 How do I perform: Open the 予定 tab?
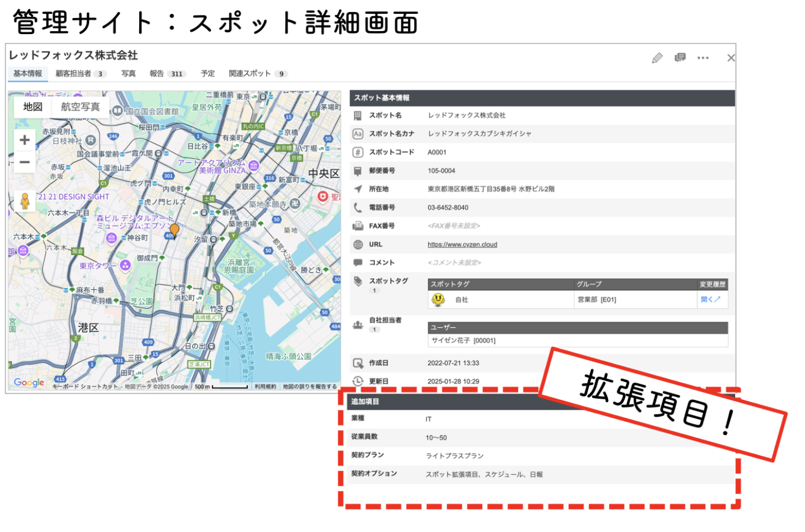208,74
